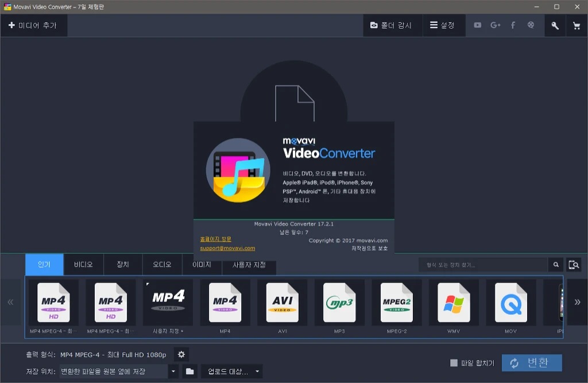Select the MOV QuickTime preset

510,307
